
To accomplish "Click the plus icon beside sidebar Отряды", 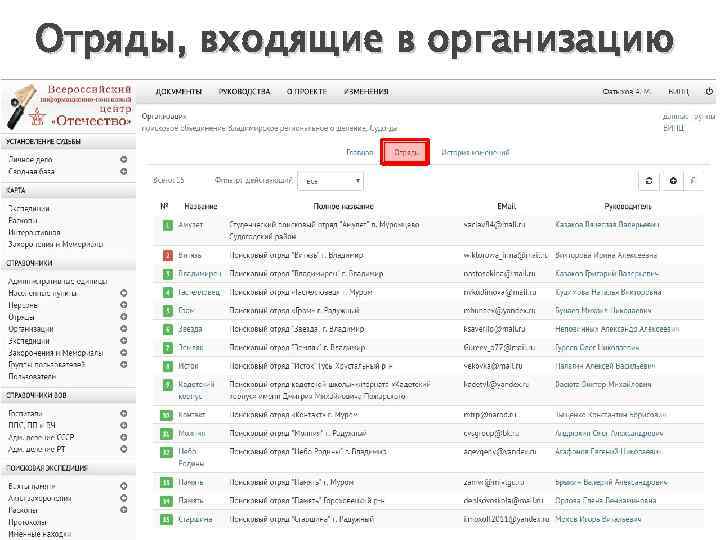I will (x=124, y=317).
